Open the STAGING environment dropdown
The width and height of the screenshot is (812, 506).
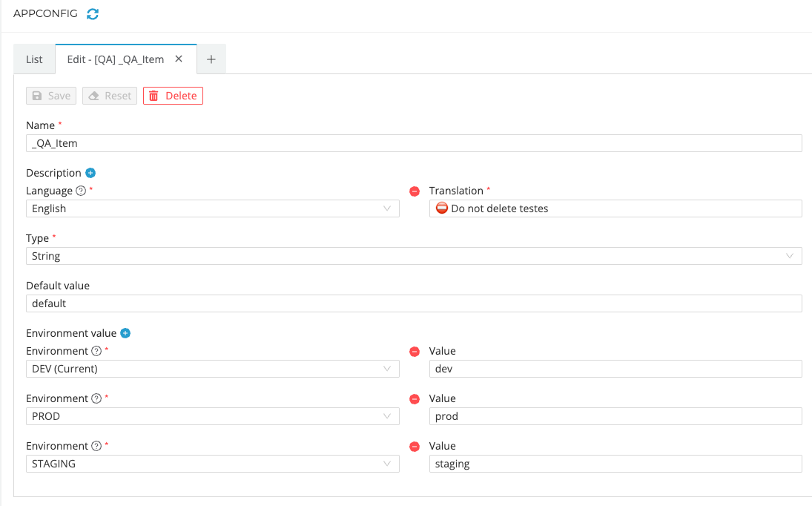212,463
